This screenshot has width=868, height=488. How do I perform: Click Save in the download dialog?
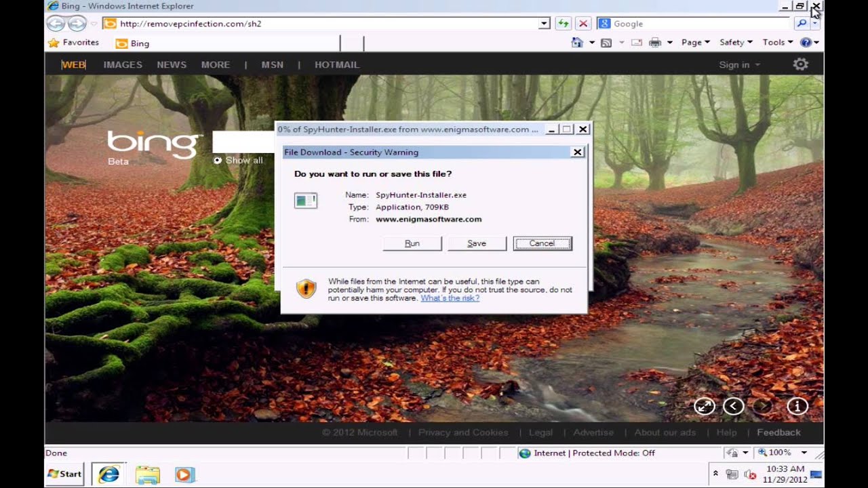(477, 243)
